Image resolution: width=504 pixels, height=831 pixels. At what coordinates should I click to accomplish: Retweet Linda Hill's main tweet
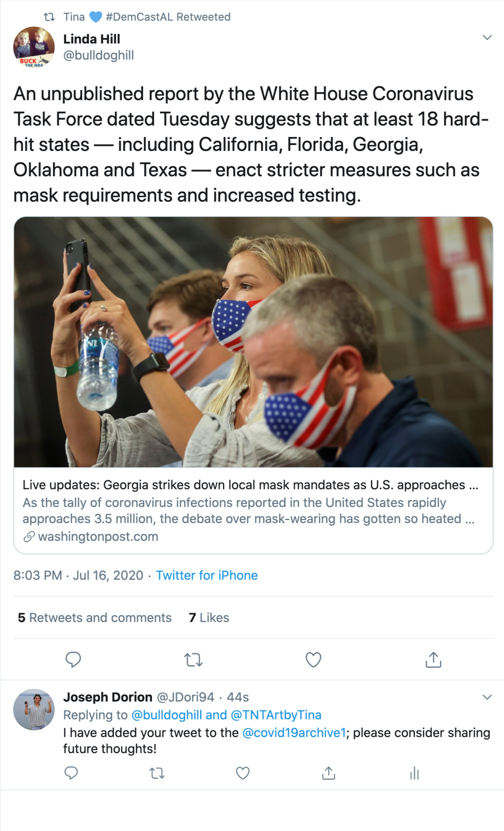[193, 659]
